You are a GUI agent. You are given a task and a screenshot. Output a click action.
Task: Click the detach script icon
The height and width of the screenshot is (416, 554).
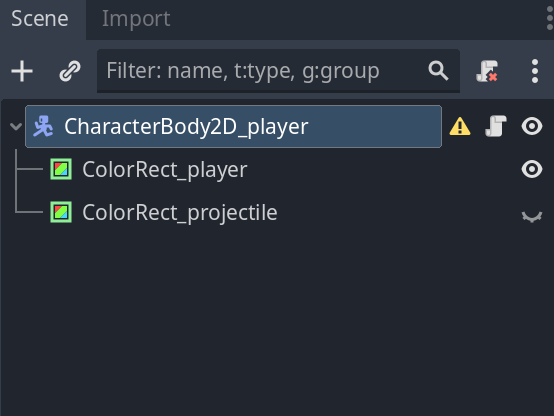pos(487,71)
